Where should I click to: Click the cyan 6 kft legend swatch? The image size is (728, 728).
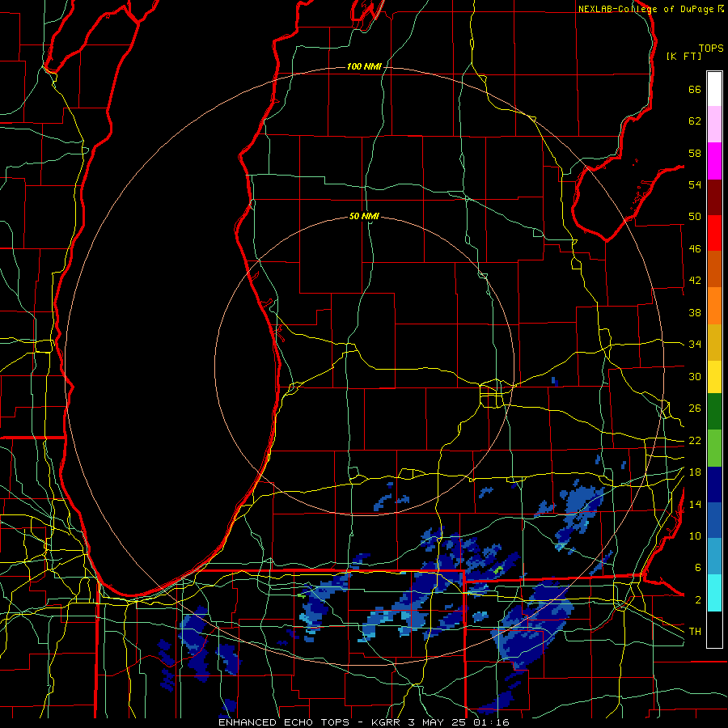pyautogui.click(x=714, y=593)
